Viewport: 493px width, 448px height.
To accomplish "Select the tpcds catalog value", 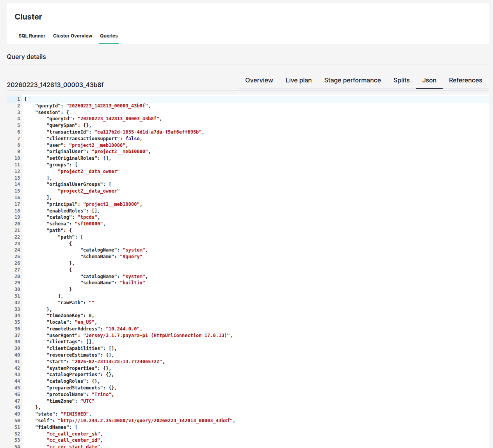I will coord(87,217).
